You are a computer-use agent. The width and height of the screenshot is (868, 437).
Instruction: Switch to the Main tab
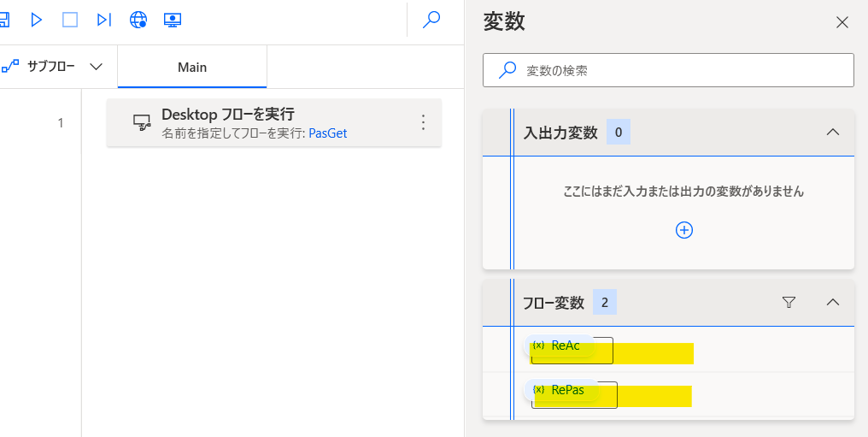[192, 67]
